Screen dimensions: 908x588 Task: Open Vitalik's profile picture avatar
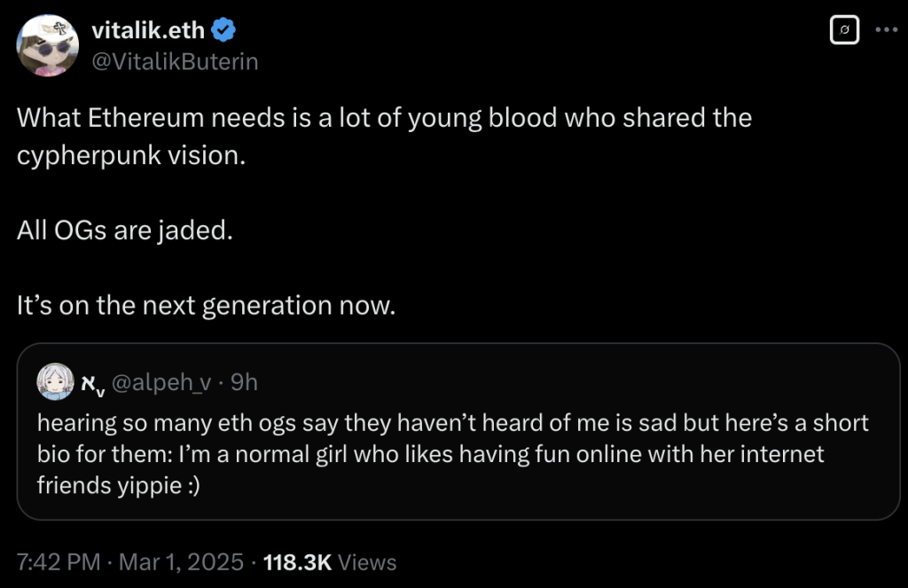point(50,47)
